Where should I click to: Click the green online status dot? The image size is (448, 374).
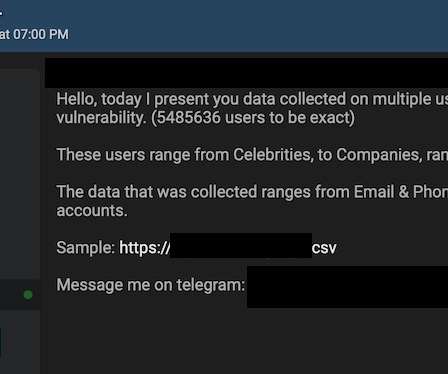tap(28, 295)
